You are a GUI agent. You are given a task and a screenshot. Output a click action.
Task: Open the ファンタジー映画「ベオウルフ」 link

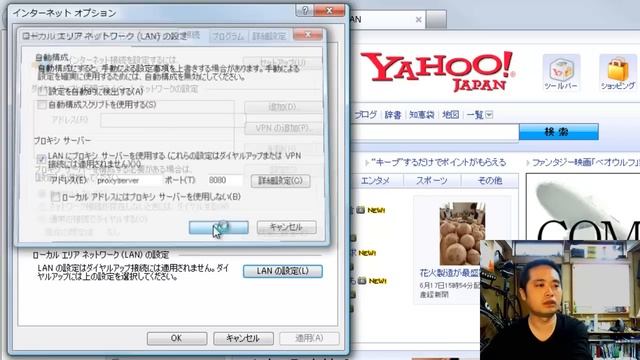coord(585,162)
